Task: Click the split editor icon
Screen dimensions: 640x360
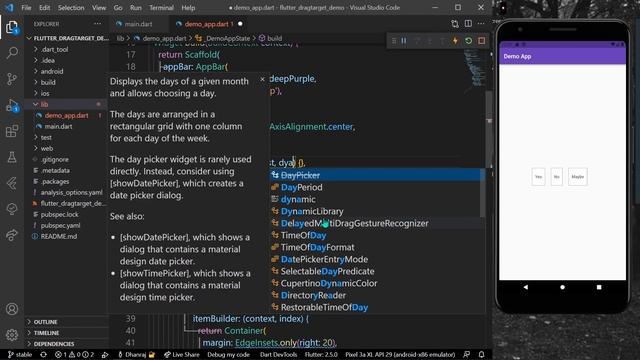Action: pyautogui.click(x=468, y=24)
